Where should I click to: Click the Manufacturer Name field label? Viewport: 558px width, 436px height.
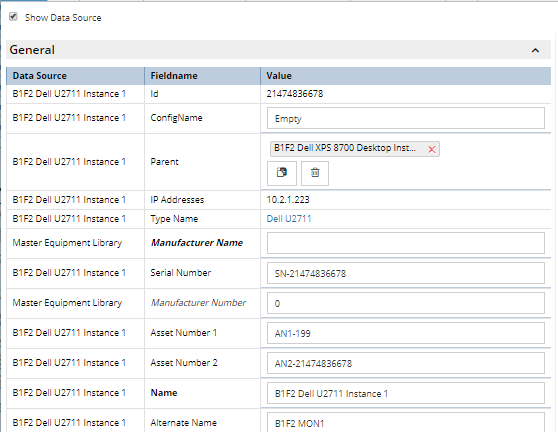(197, 243)
